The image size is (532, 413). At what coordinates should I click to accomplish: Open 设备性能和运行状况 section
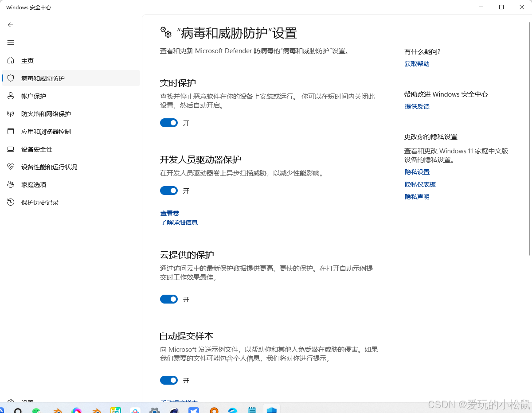coord(71,167)
